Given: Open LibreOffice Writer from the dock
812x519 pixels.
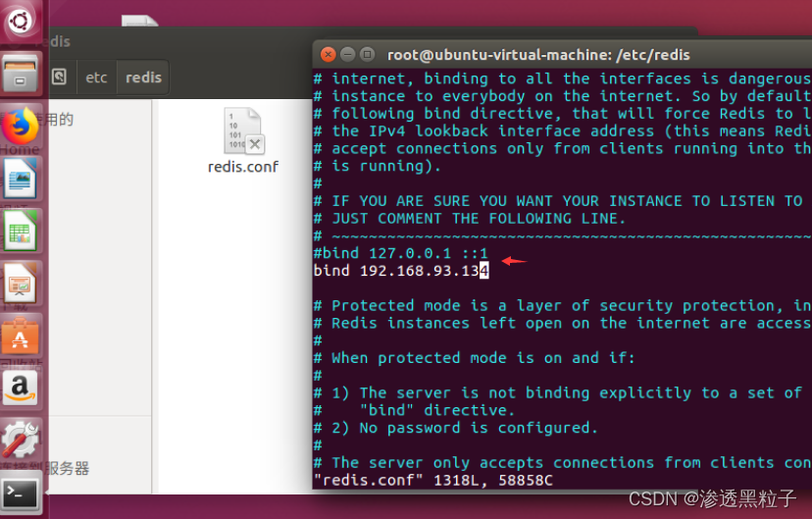Looking at the screenshot, I should [20, 179].
